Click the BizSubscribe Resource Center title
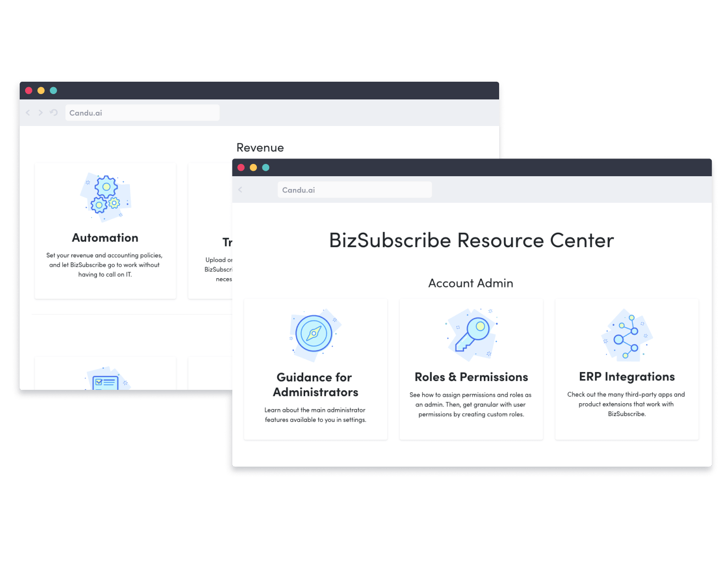 (472, 241)
